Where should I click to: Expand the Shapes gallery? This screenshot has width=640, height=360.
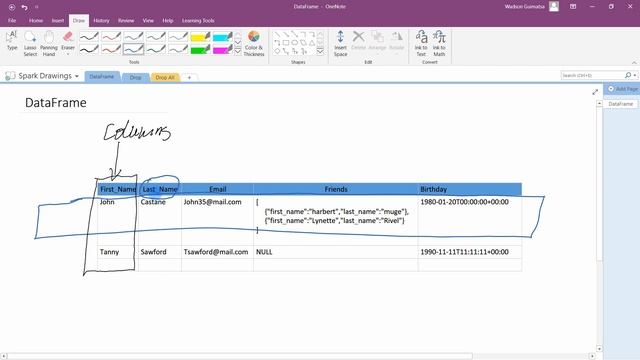coord(320,51)
